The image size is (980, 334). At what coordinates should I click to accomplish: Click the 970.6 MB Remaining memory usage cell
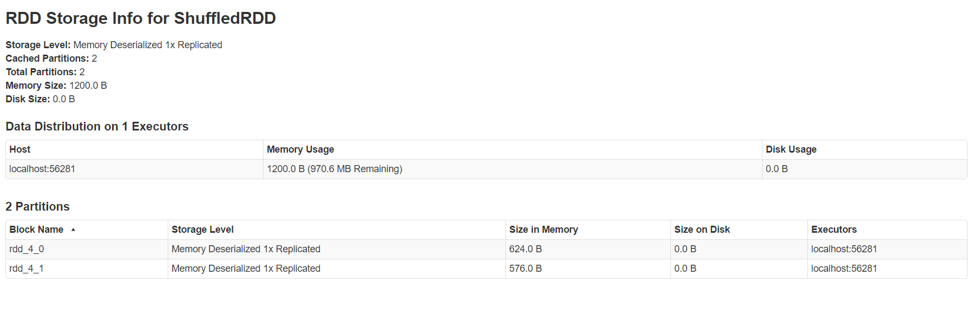tap(334, 169)
